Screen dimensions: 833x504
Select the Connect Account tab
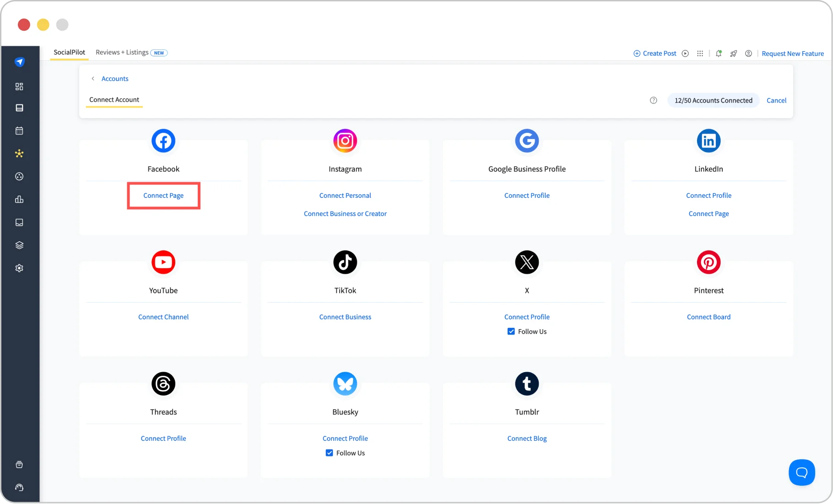coord(114,99)
